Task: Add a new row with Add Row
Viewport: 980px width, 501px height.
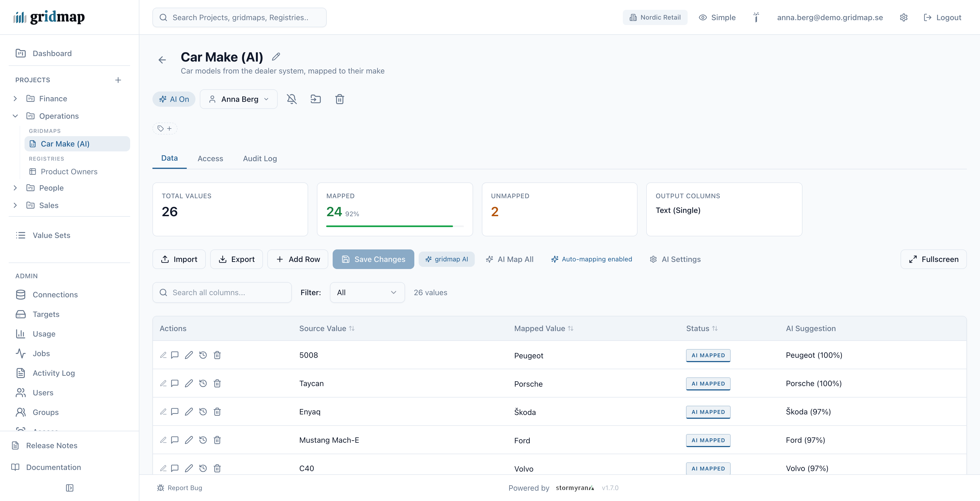Action: coord(298,259)
